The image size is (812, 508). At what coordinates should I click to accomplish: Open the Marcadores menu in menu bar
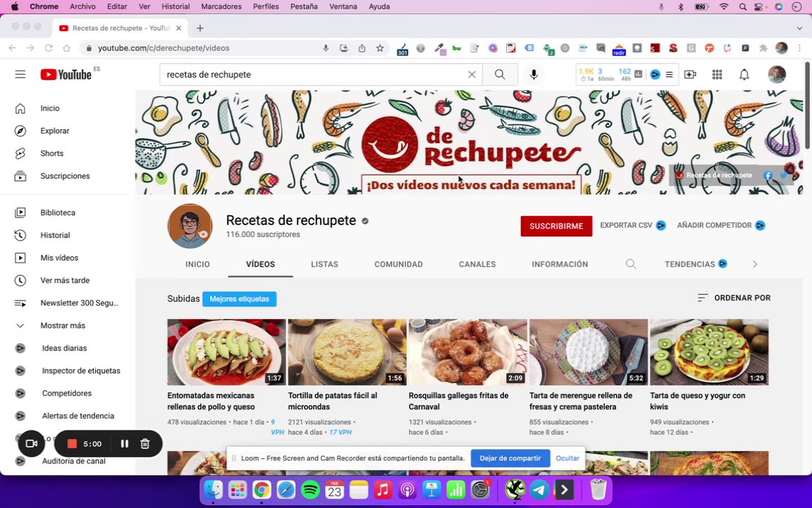(221, 7)
